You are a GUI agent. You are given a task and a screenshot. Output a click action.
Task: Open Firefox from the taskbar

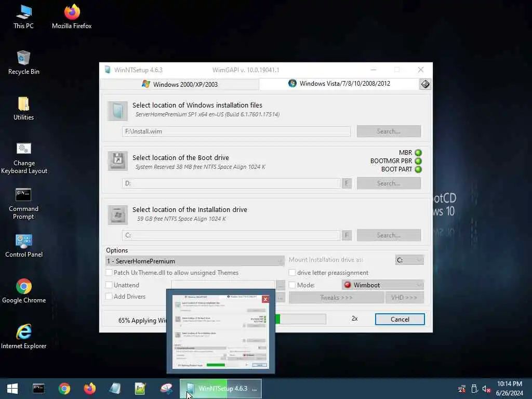[x=89, y=389]
